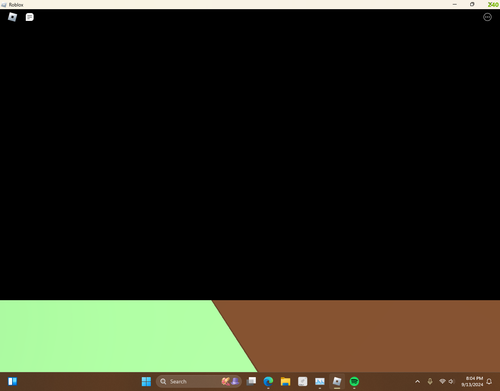The width and height of the screenshot is (500, 391).
Task: Open Spotify from the taskbar
Action: click(354, 381)
